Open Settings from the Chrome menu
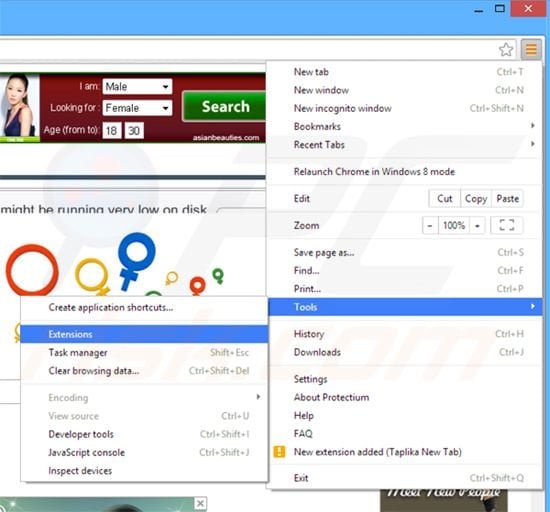This screenshot has width=550, height=512. pyautogui.click(x=404, y=379)
